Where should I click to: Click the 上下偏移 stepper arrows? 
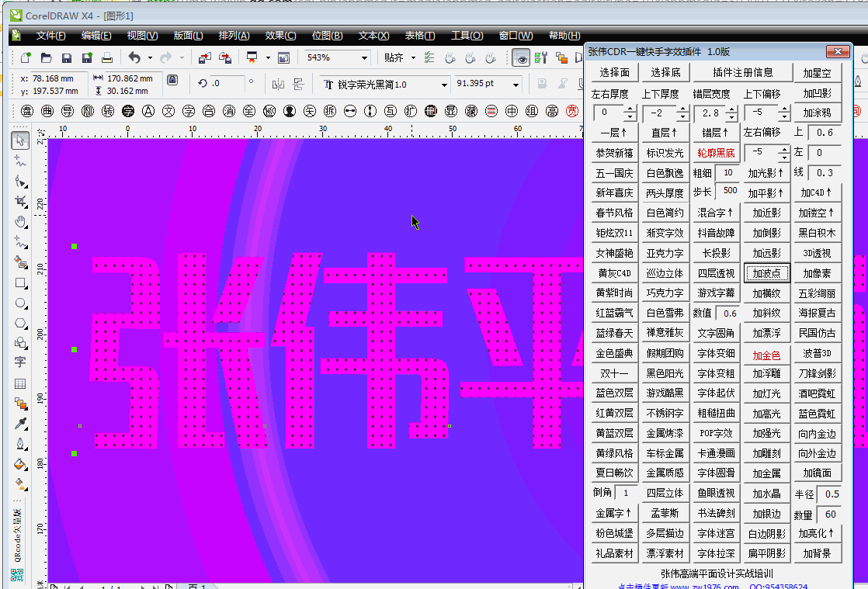pos(783,113)
